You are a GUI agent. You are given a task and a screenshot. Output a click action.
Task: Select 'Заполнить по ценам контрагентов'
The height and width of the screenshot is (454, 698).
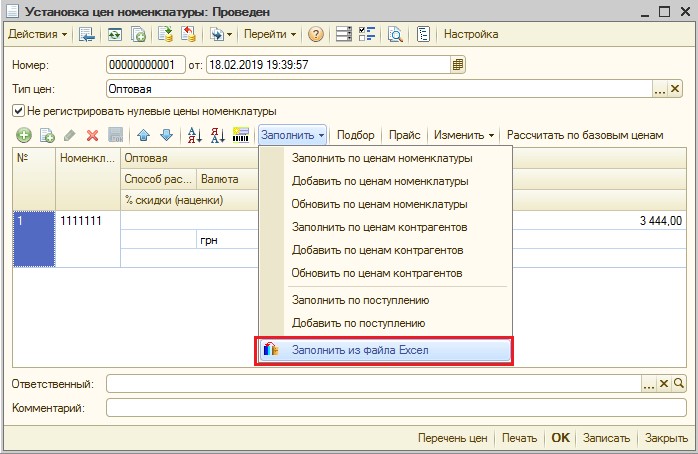tap(379, 227)
